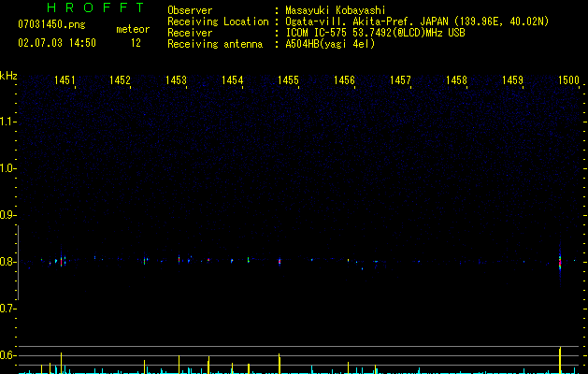Click the Receiving antenna label
The width and height of the screenshot is (588, 374).
[215, 44]
